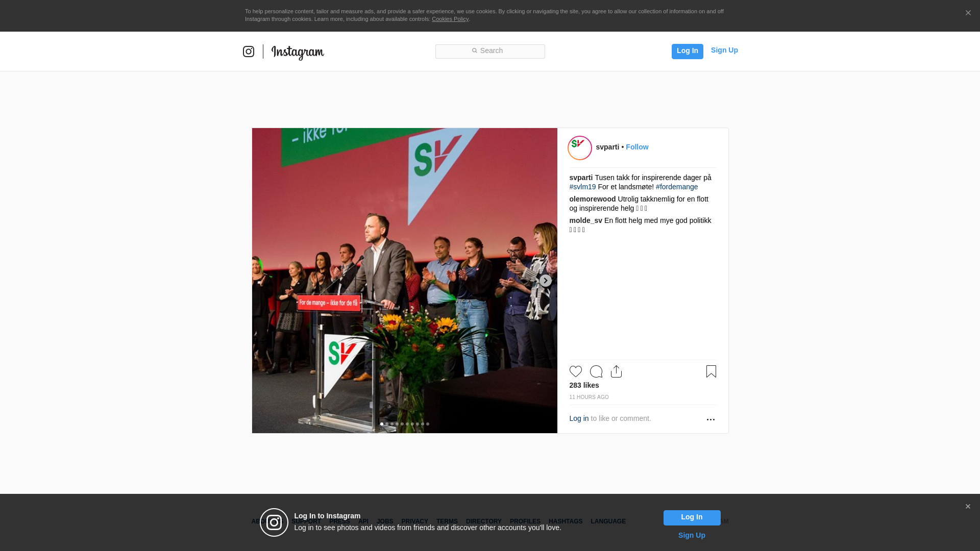
Task: Open the #svlm19 hashtag
Action: 582,187
